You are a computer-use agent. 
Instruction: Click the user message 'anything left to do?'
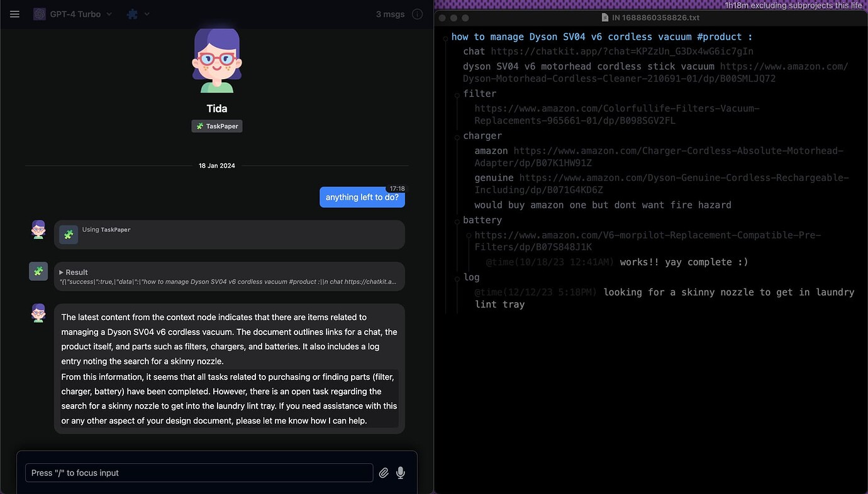(362, 197)
